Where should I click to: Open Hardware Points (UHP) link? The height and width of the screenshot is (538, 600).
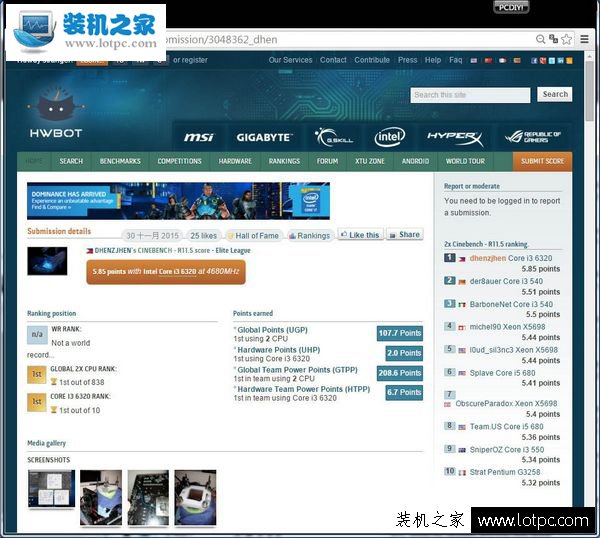(279, 350)
